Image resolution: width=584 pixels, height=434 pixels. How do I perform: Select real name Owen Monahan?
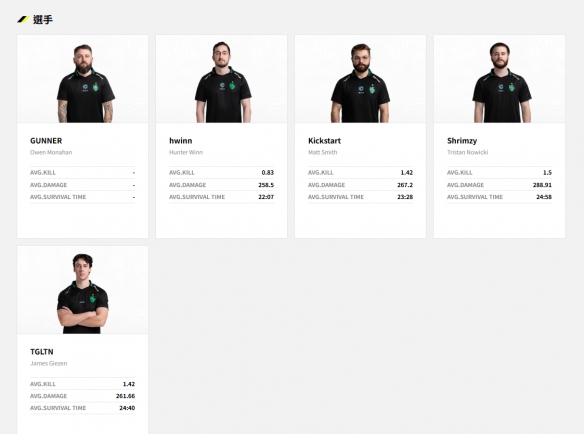51,152
